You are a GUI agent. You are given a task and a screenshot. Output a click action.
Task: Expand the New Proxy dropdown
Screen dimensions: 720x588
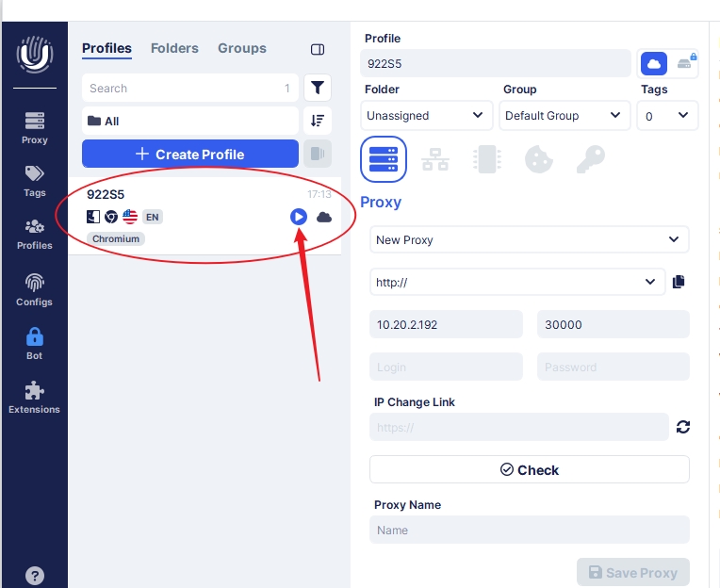point(529,240)
